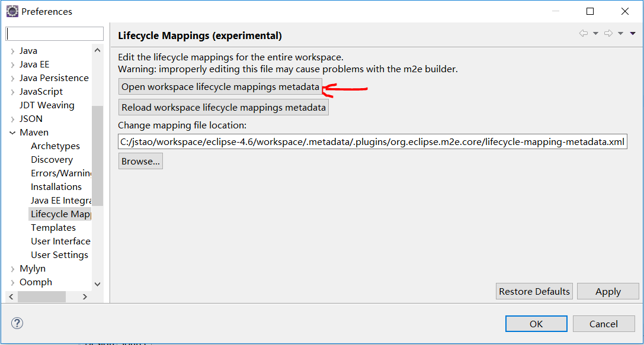Click the Preferences window icon
This screenshot has height=345, width=644.
pos(12,11)
